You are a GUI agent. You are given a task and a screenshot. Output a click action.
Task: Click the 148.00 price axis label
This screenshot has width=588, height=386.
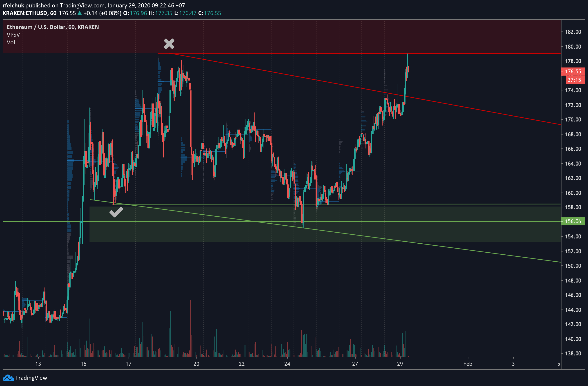point(573,281)
